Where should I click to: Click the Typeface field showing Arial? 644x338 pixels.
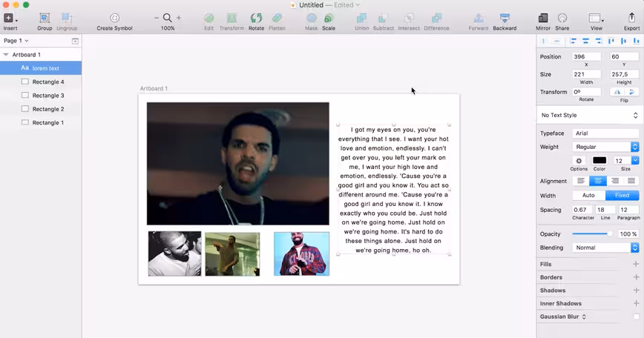606,133
